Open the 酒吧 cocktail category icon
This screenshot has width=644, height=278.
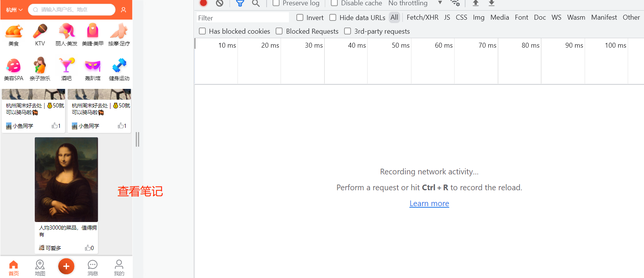(67, 65)
